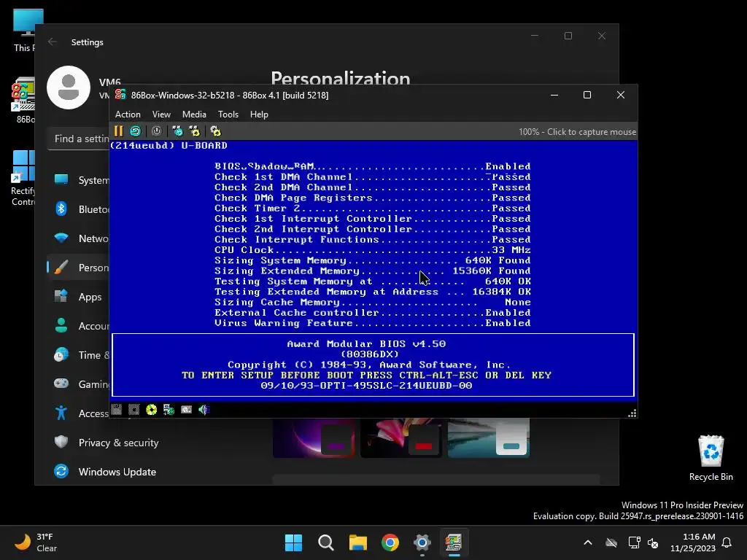747x560 pixels.
Task: Open Google Chrome from taskbar
Action: click(390, 542)
